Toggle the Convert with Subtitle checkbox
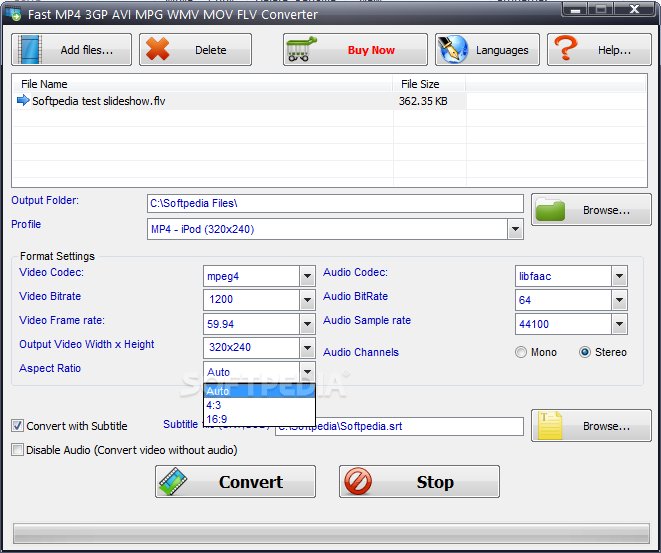The image size is (661, 553). pyautogui.click(x=17, y=426)
